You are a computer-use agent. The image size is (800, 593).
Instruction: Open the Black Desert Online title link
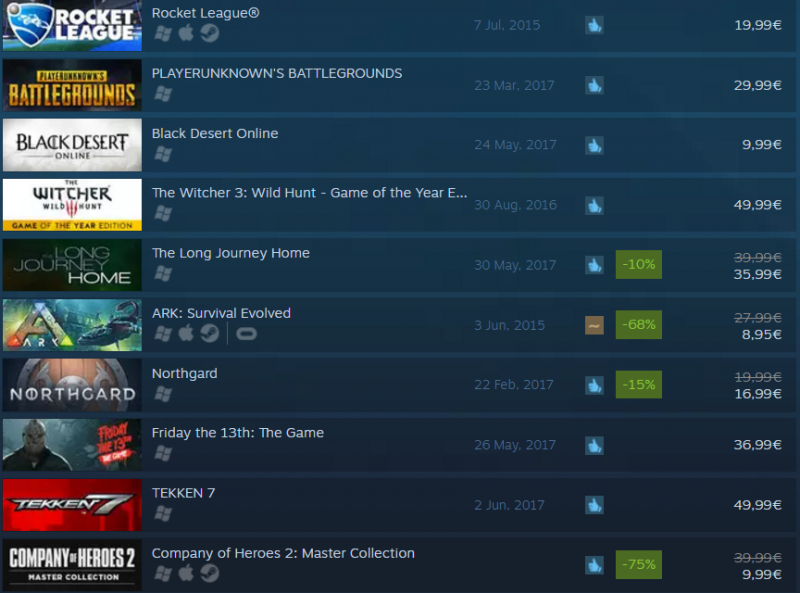tap(215, 134)
